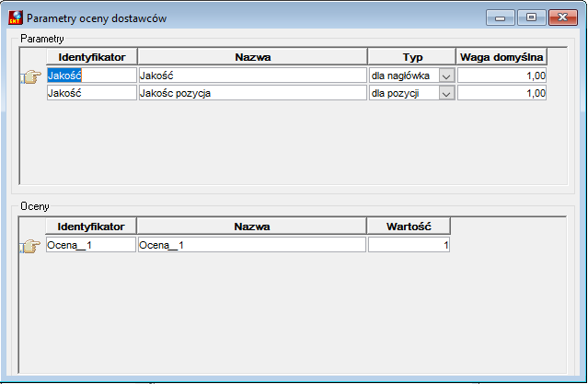This screenshot has height=384, width=588.
Task: Click the 'Oceny' group label
Action: pos(34,206)
